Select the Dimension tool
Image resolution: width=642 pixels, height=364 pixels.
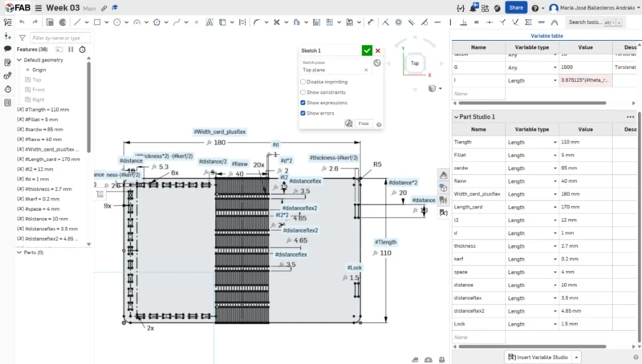(371, 22)
